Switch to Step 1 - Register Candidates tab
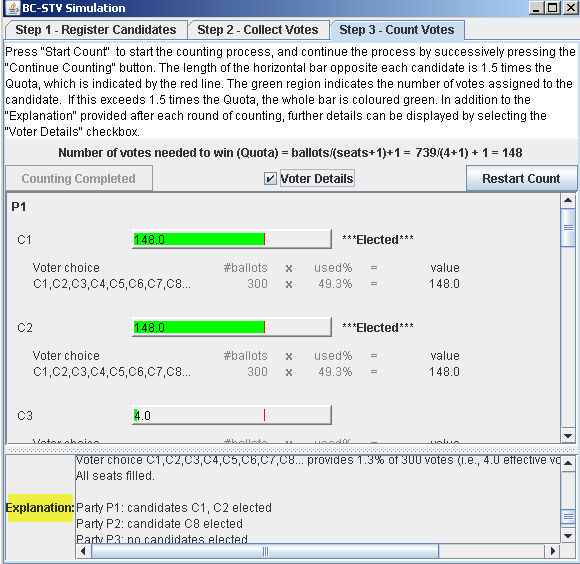Viewport: 580px width, 564px height. (96, 30)
